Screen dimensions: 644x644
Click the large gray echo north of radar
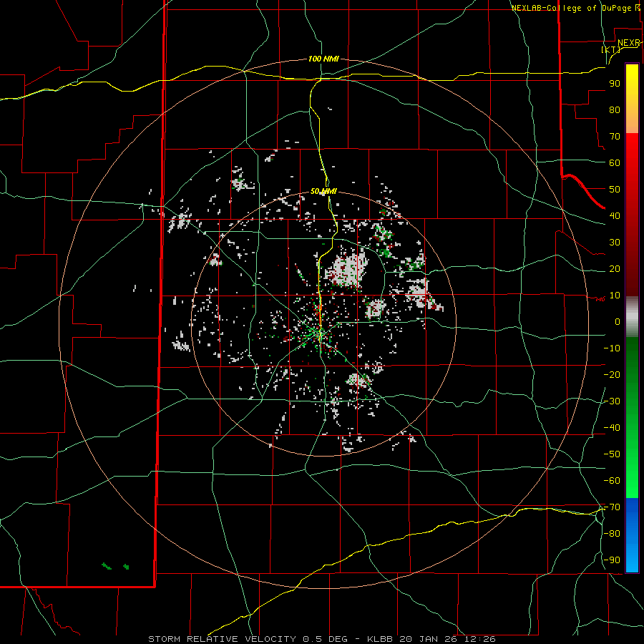(x=346, y=270)
